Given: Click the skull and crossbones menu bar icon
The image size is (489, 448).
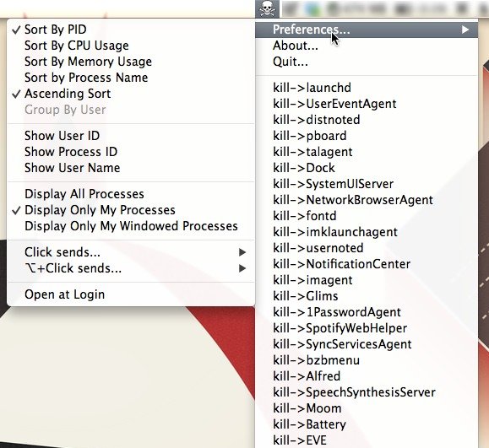Looking at the screenshot, I should tap(267, 8).
